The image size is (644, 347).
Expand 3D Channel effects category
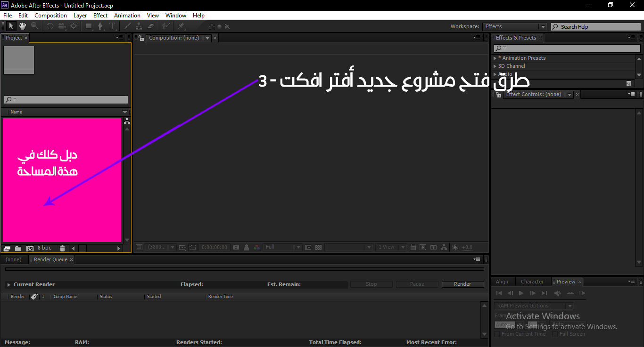click(495, 66)
